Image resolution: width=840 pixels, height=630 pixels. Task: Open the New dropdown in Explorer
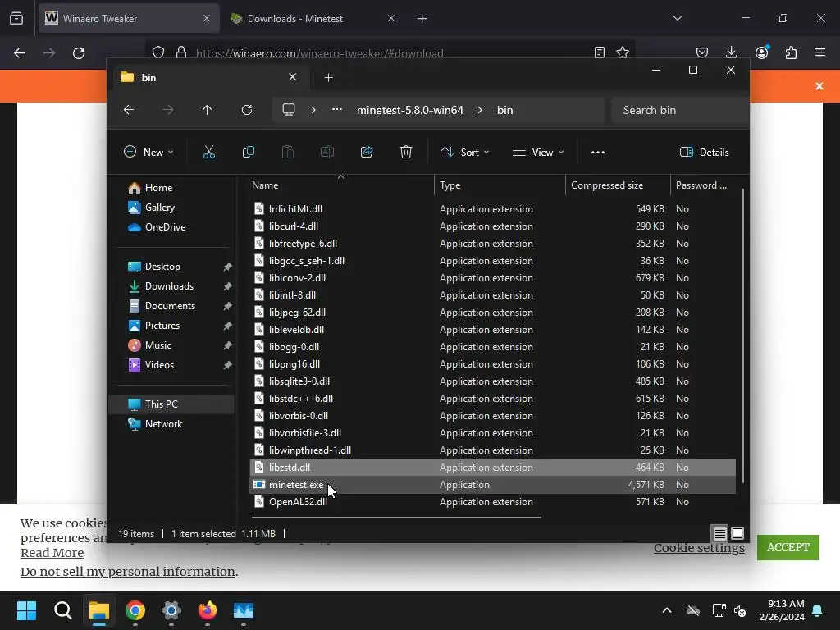(x=148, y=152)
